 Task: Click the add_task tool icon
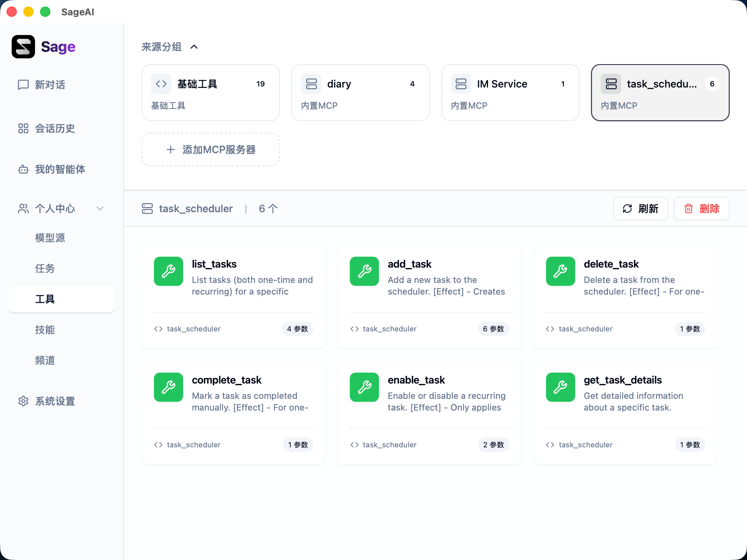[x=364, y=271]
